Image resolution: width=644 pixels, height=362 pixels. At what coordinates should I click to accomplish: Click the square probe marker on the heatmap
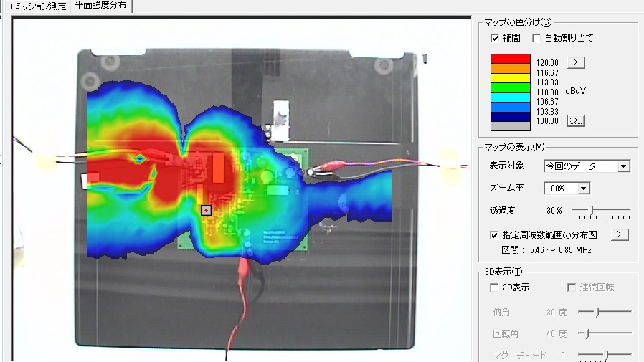coord(207,210)
